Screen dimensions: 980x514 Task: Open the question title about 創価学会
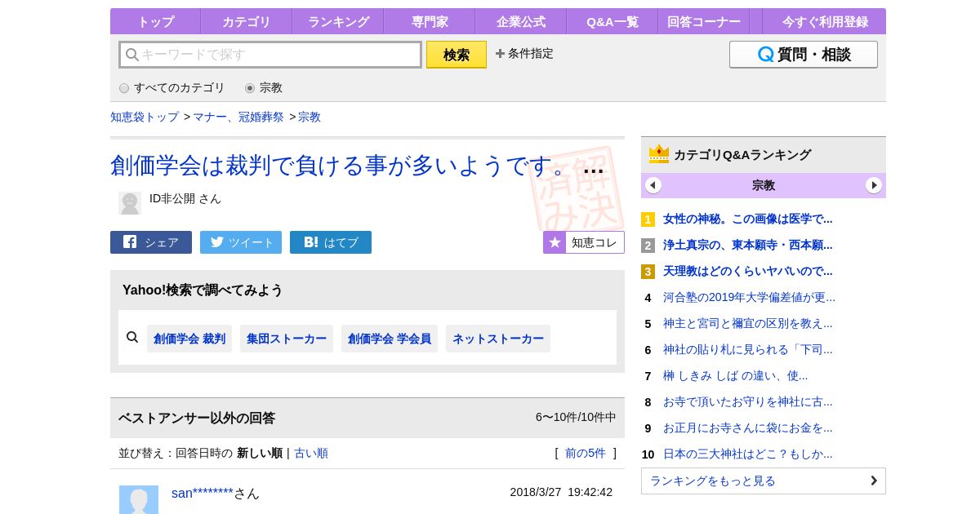[x=343, y=166]
